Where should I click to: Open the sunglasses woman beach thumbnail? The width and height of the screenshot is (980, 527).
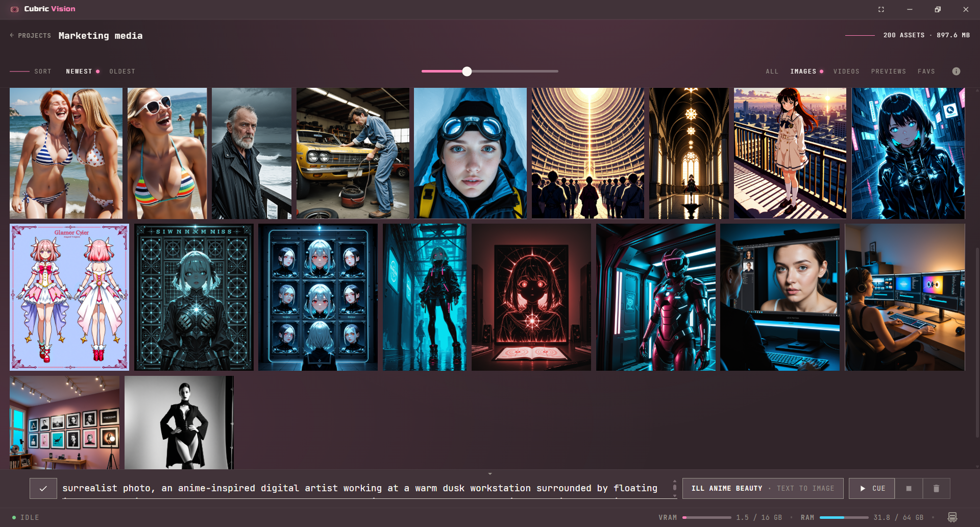[167, 153]
